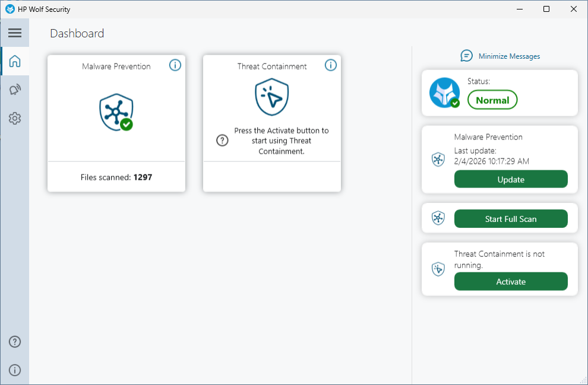Click the HP Wolf avatar status icon
The width and height of the screenshot is (588, 385).
pos(444,93)
